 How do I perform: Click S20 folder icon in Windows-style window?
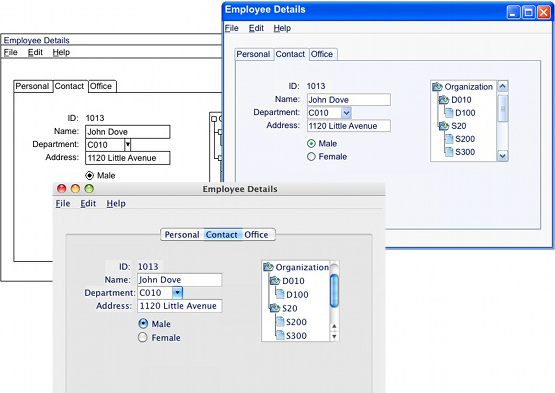point(444,126)
